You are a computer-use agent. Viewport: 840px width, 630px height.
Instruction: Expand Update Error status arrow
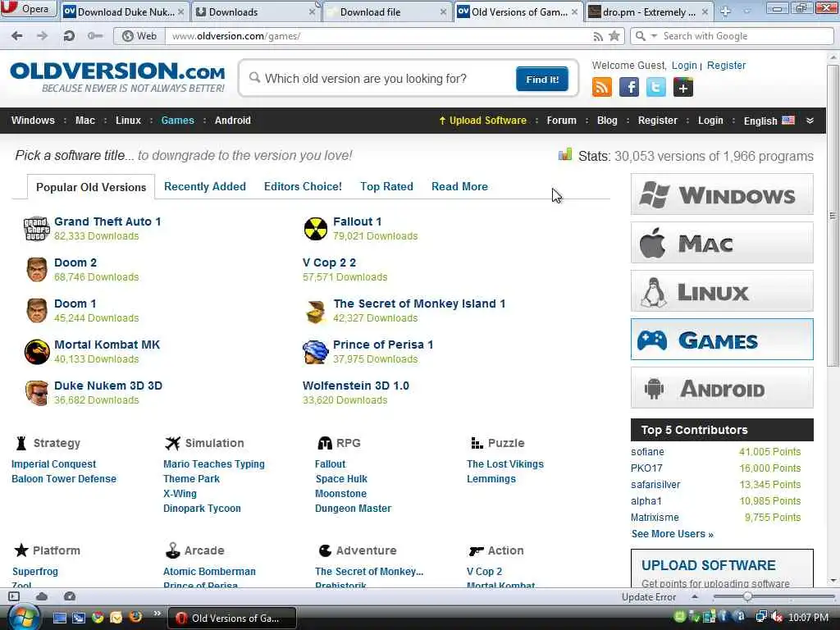point(695,597)
